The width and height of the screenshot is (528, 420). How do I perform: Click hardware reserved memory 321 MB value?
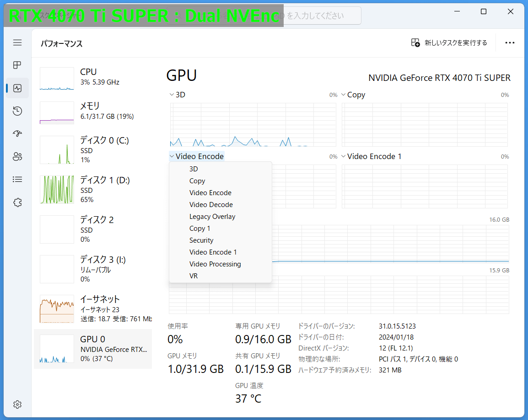(x=390, y=370)
